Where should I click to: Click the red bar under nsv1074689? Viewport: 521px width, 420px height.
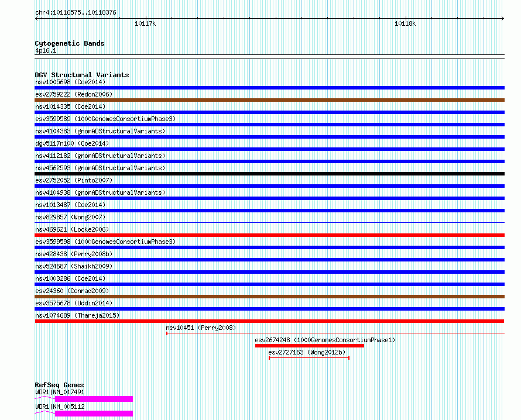point(269,321)
